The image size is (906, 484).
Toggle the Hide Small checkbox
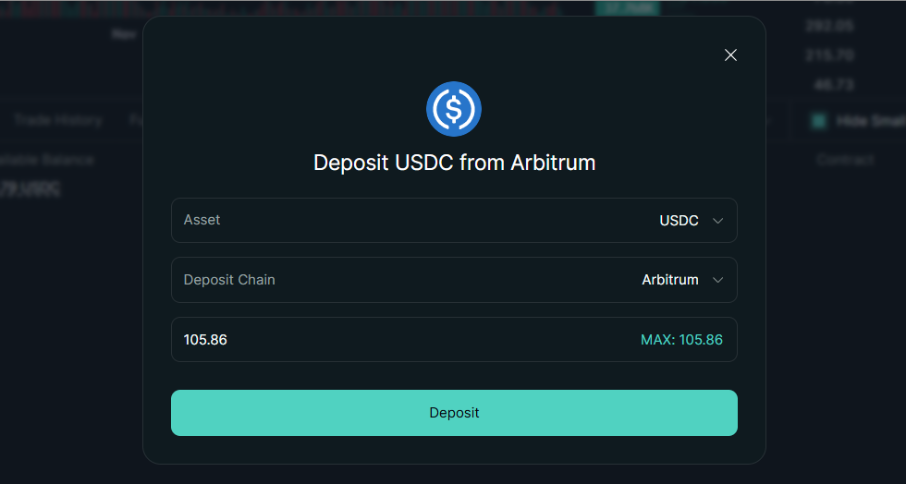[x=819, y=121]
